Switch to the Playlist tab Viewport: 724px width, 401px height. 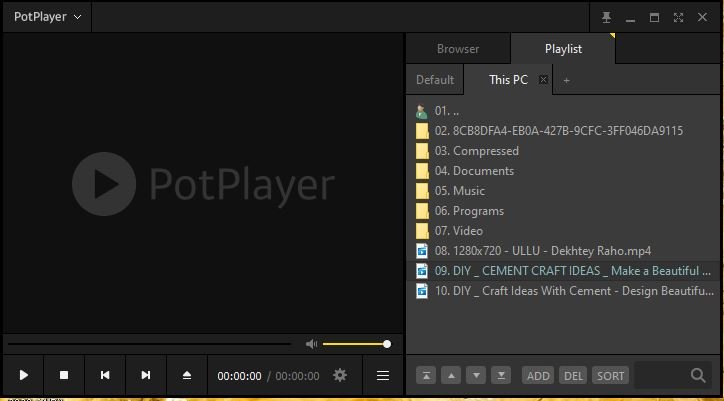563,49
